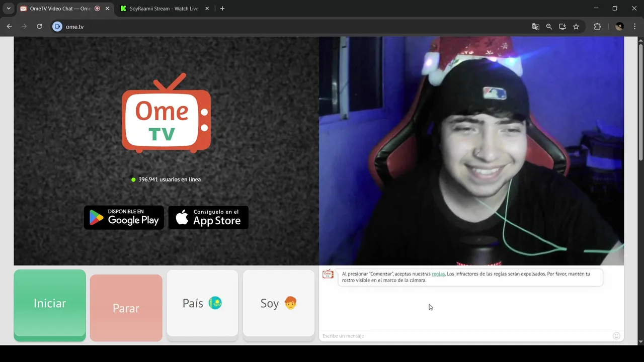
Task: Click the person emoji on Soy button
Action: tap(291, 303)
